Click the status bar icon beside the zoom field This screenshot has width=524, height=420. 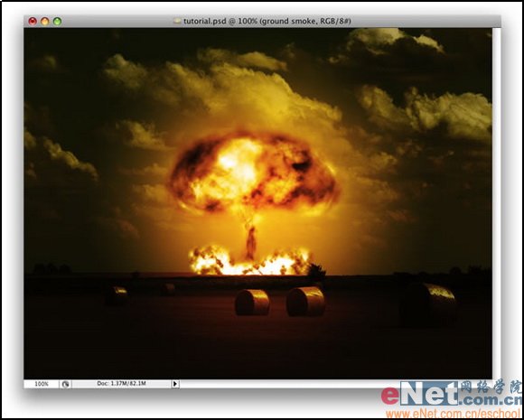65,384
